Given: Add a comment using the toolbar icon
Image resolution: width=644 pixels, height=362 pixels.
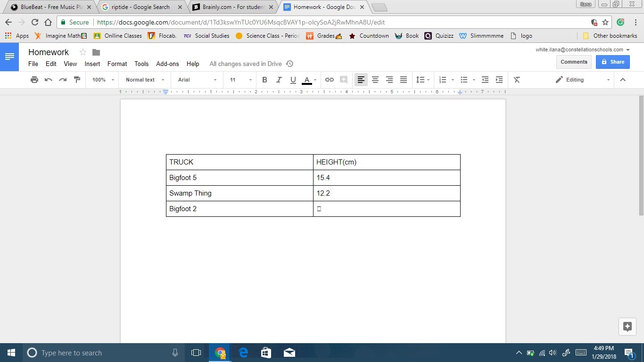Looking at the screenshot, I should point(344,80).
